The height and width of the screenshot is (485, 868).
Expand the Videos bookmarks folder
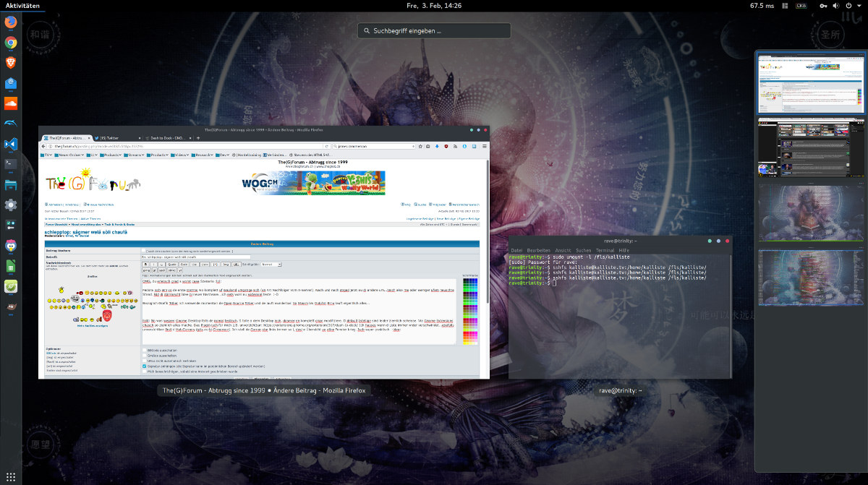pyautogui.click(x=180, y=155)
